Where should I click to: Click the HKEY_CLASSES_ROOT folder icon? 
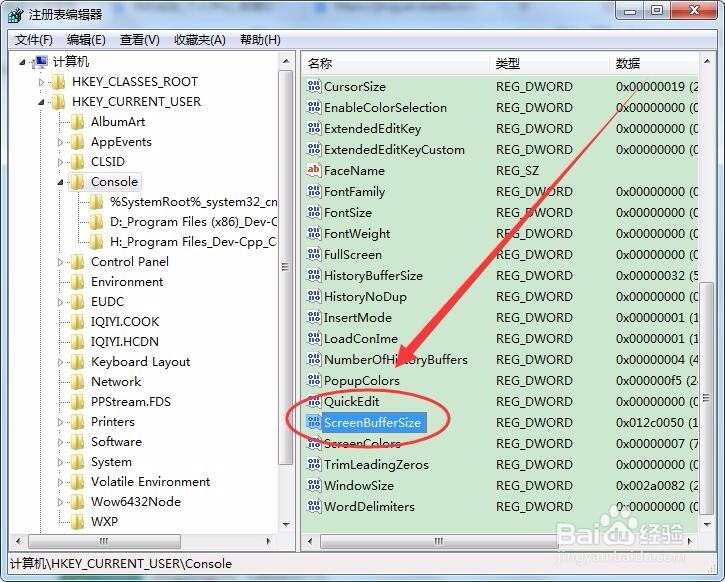(58, 82)
